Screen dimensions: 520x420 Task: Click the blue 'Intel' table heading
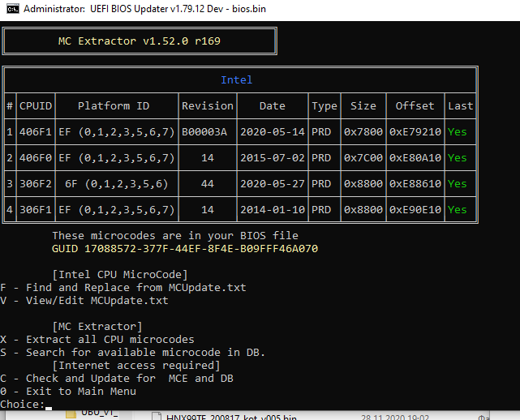point(236,80)
